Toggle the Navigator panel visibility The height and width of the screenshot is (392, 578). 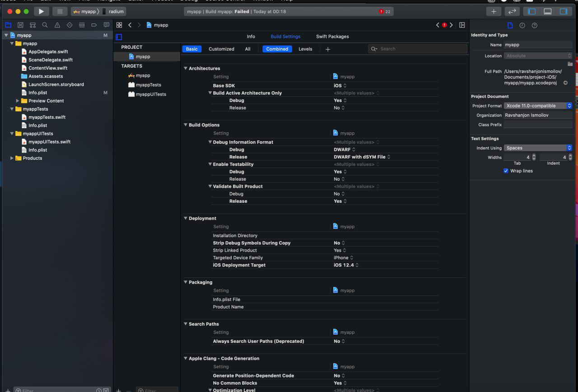tap(532, 11)
